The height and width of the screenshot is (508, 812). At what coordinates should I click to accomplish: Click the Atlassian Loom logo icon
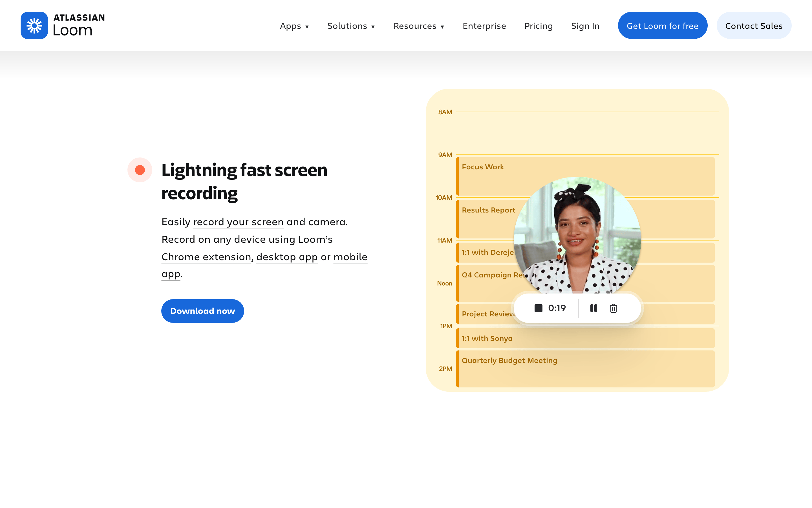click(x=34, y=25)
